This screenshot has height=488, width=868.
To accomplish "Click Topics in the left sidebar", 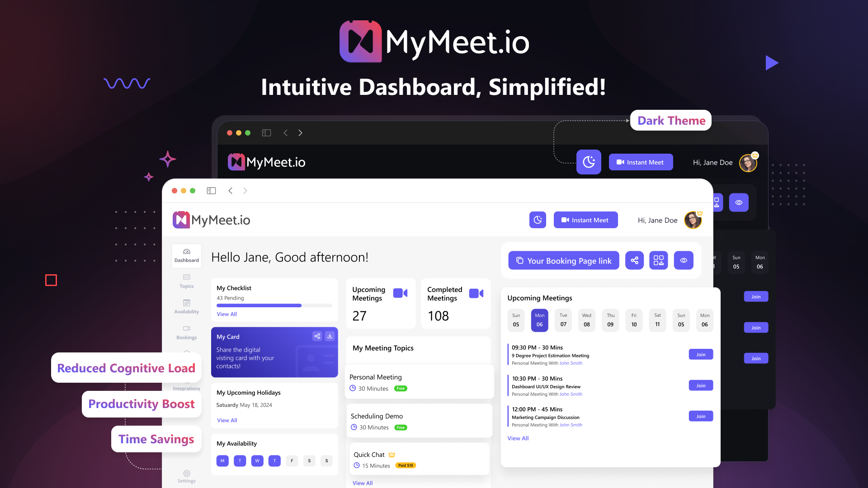I will [187, 281].
